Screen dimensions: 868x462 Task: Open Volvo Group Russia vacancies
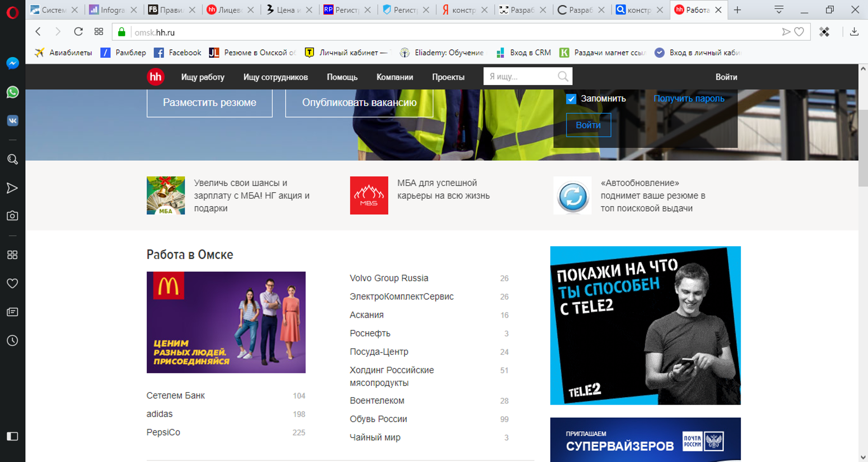pyautogui.click(x=389, y=278)
